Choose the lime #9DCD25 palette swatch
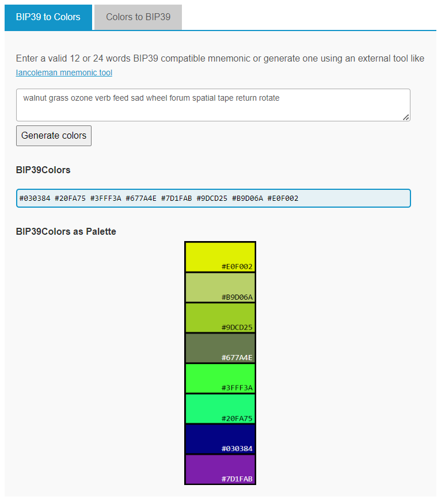The width and height of the screenshot is (445, 504). point(220,318)
